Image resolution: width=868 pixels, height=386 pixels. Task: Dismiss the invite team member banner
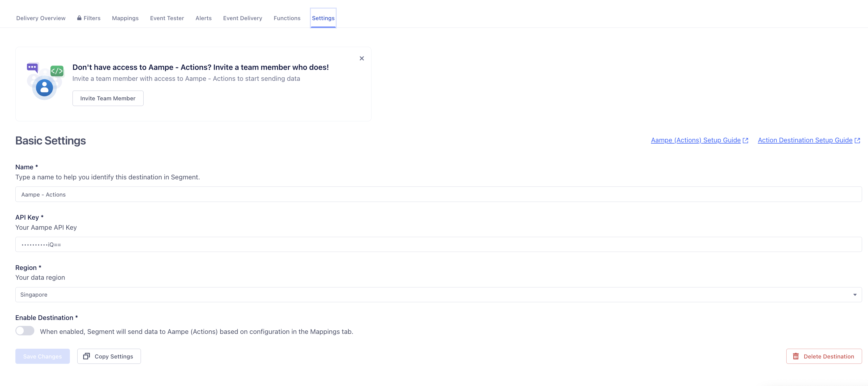361,58
